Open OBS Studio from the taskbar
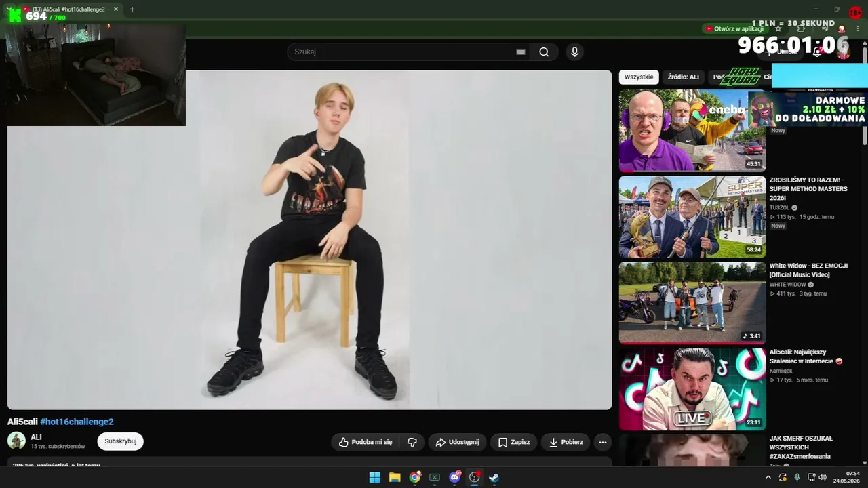 pos(475,477)
